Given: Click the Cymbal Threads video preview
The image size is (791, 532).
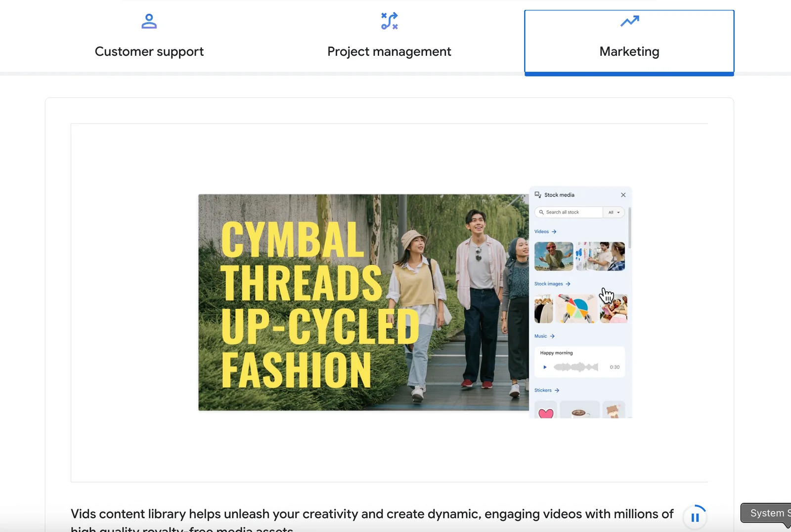Looking at the screenshot, I should click(x=363, y=302).
